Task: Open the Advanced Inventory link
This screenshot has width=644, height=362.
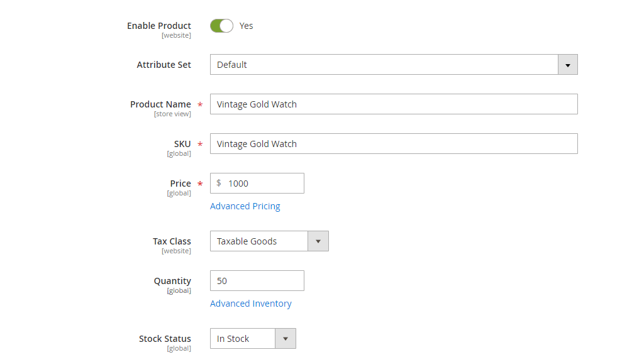Action: pyautogui.click(x=250, y=304)
